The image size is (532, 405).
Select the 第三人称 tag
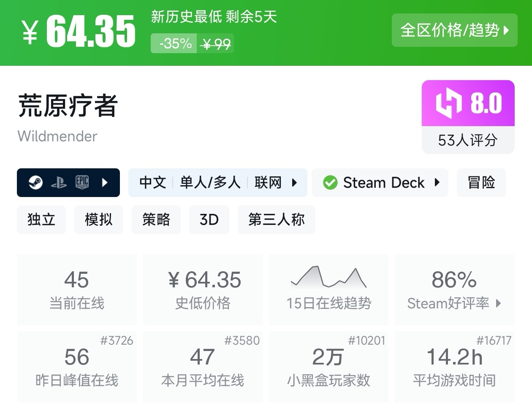(x=277, y=219)
